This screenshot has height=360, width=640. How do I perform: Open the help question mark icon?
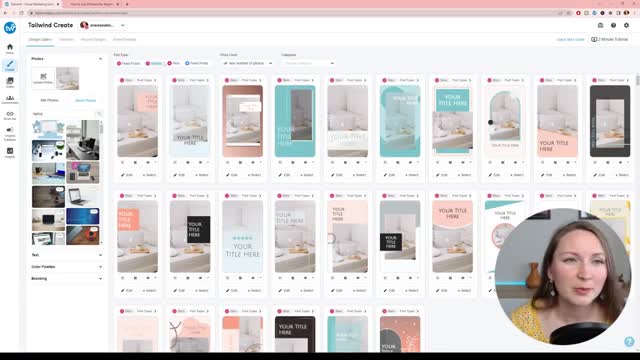613,25
